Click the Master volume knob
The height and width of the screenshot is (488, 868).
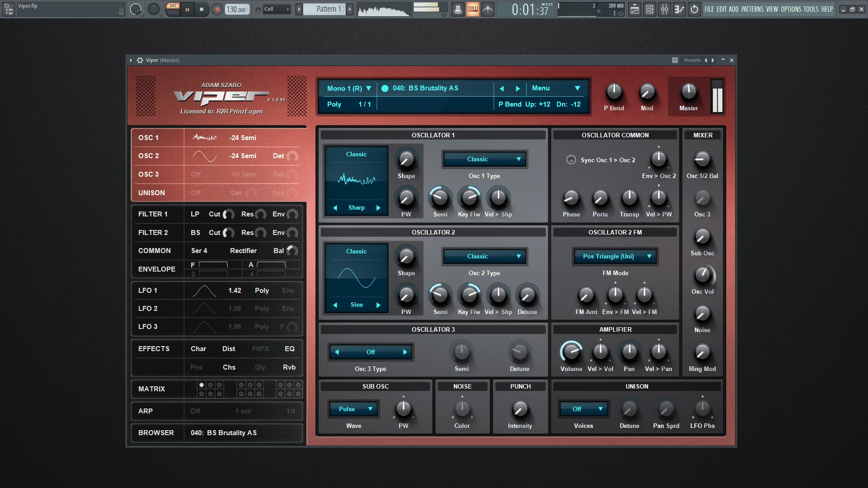[689, 92]
